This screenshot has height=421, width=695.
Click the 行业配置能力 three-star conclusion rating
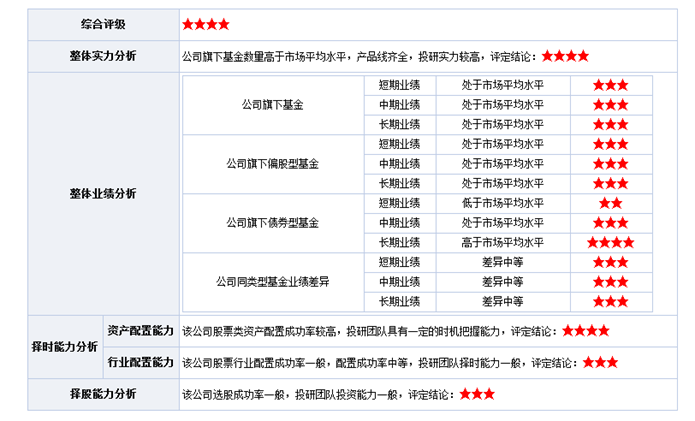pyautogui.click(x=599, y=362)
